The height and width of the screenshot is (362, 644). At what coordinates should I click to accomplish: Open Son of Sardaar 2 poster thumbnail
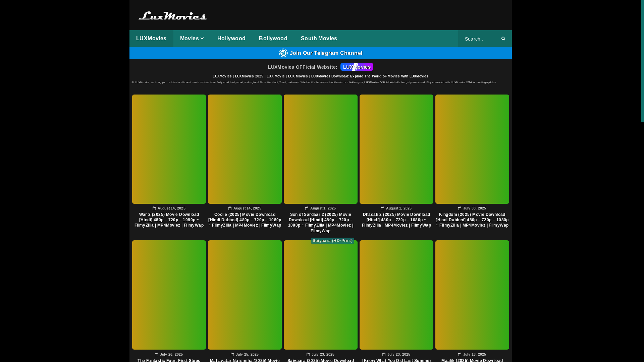[321, 149]
